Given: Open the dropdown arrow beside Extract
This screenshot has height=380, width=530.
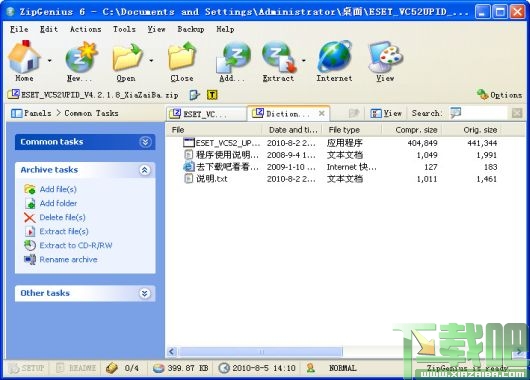Looking at the screenshot, I should tap(303, 61).
